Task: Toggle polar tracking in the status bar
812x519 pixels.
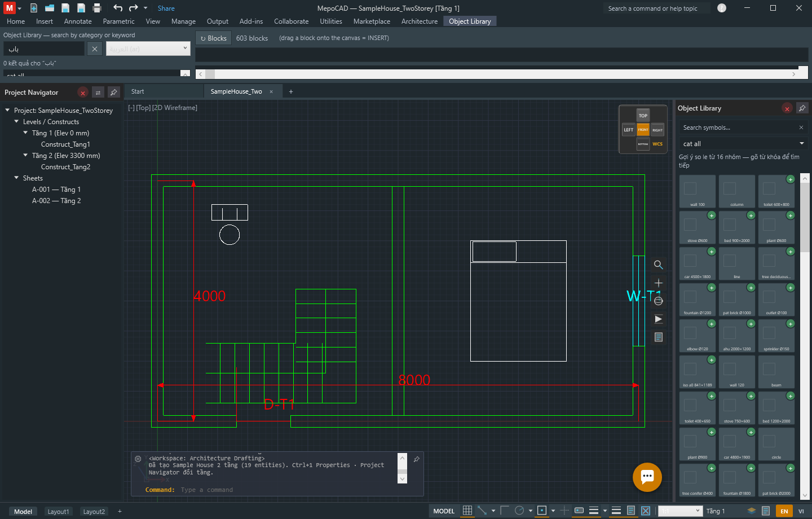Action: pos(519,511)
